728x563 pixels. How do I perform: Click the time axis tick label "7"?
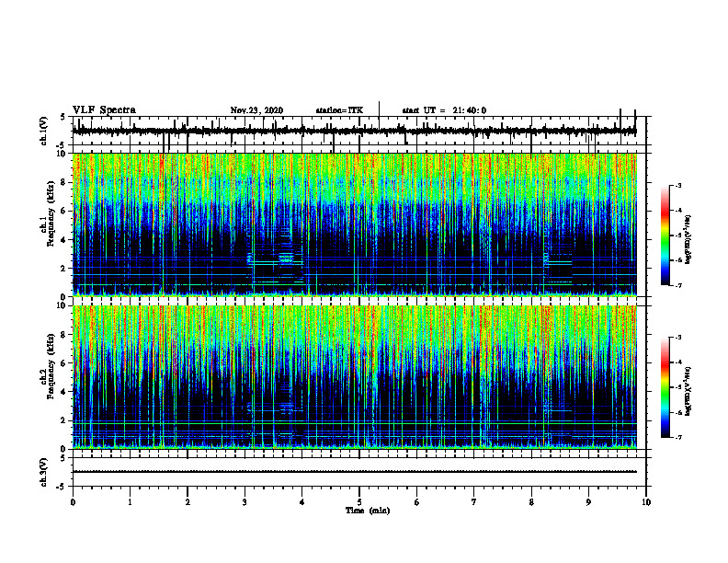click(x=474, y=502)
